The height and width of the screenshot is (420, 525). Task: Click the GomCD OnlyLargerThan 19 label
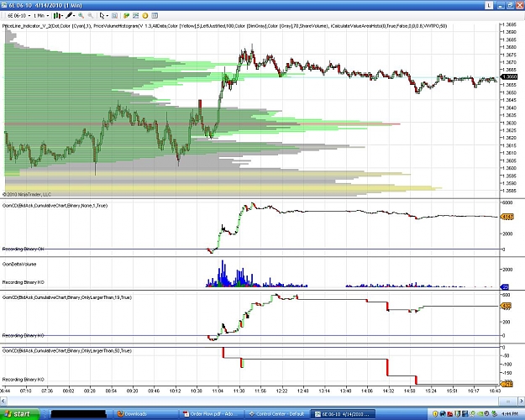point(67,297)
